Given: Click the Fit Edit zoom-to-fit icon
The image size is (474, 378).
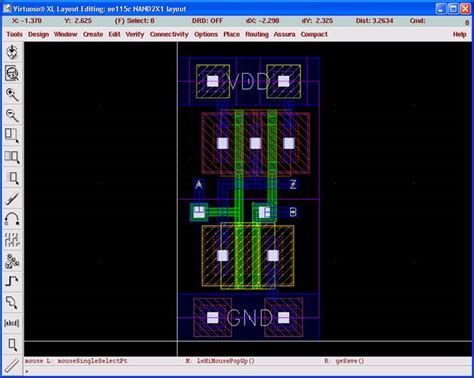Looking at the screenshot, I should point(12,73).
